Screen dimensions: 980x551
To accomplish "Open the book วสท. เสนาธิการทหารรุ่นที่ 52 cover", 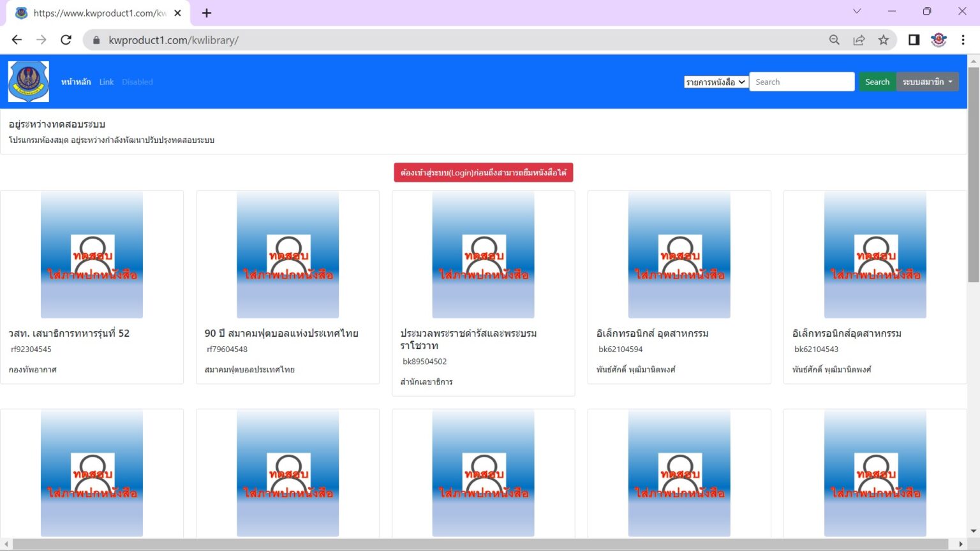I will coord(92,254).
